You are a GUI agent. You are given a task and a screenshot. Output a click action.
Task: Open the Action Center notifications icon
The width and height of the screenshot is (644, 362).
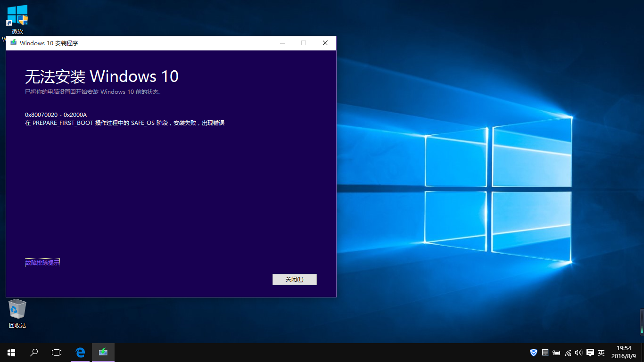pos(590,353)
